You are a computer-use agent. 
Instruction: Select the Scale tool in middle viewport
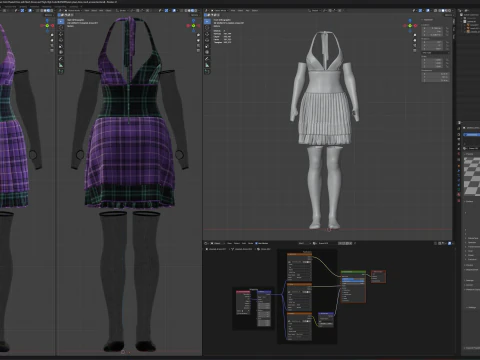tap(61, 46)
